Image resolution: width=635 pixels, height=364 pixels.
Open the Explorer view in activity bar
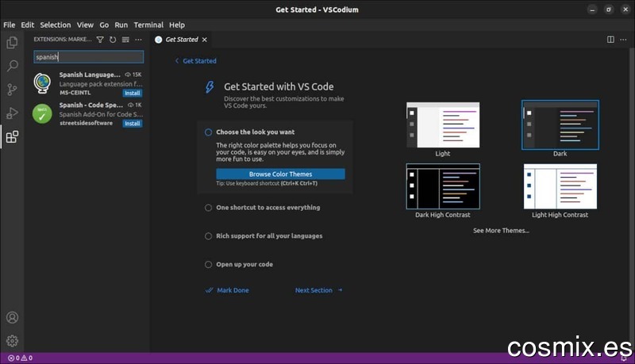12,42
